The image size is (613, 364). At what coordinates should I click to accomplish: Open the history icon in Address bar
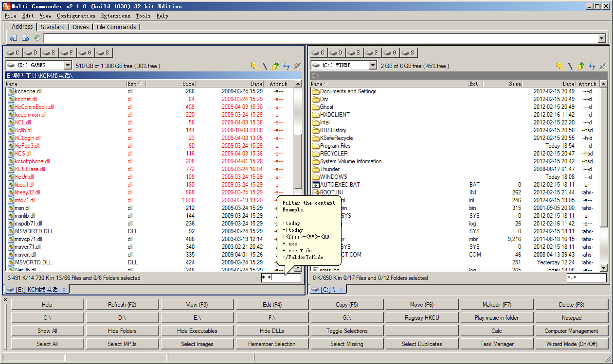tap(37, 38)
